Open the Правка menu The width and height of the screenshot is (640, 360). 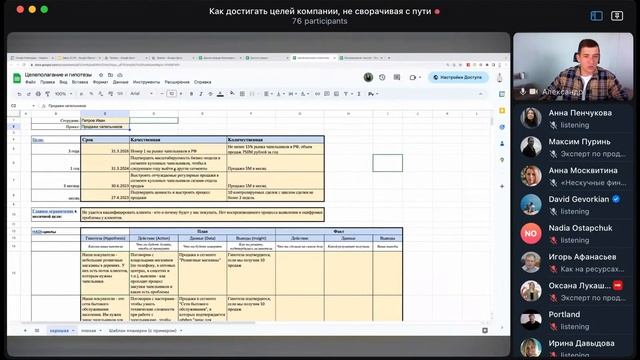click(x=47, y=82)
